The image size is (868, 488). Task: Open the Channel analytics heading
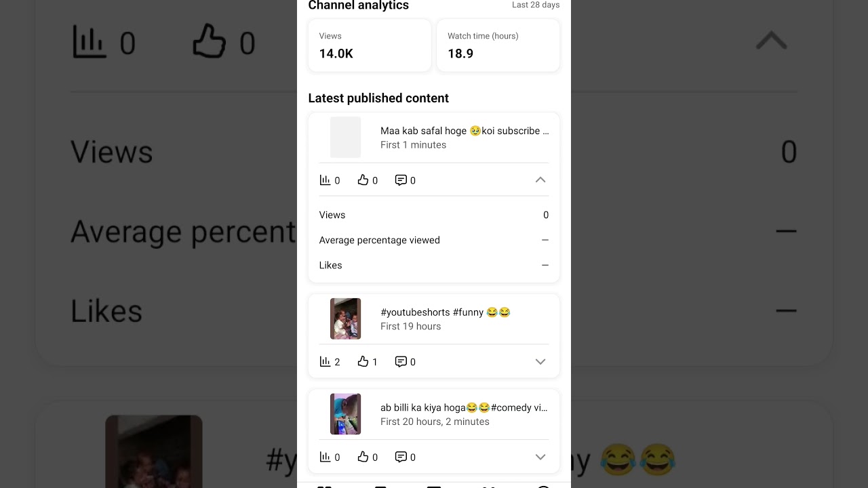click(359, 5)
